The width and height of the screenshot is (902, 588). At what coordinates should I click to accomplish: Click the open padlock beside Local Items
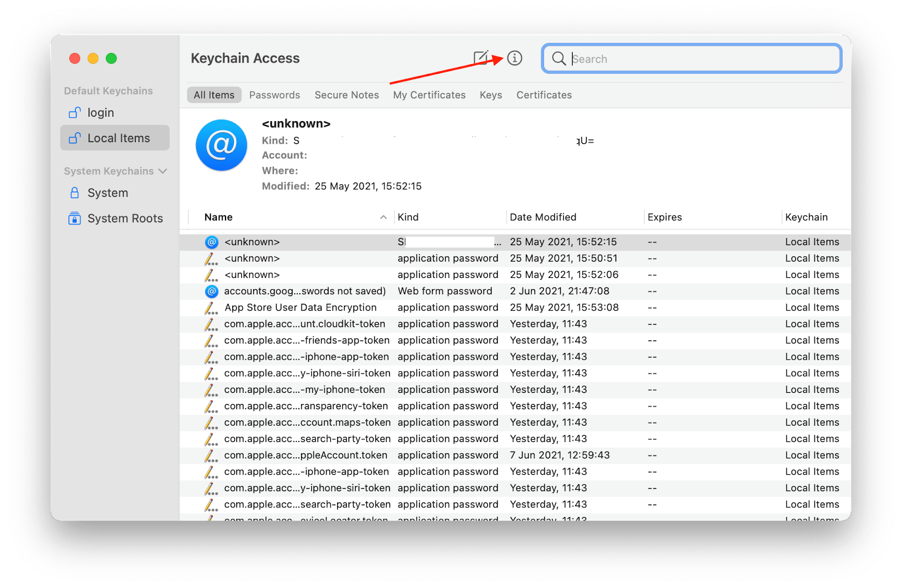point(74,138)
